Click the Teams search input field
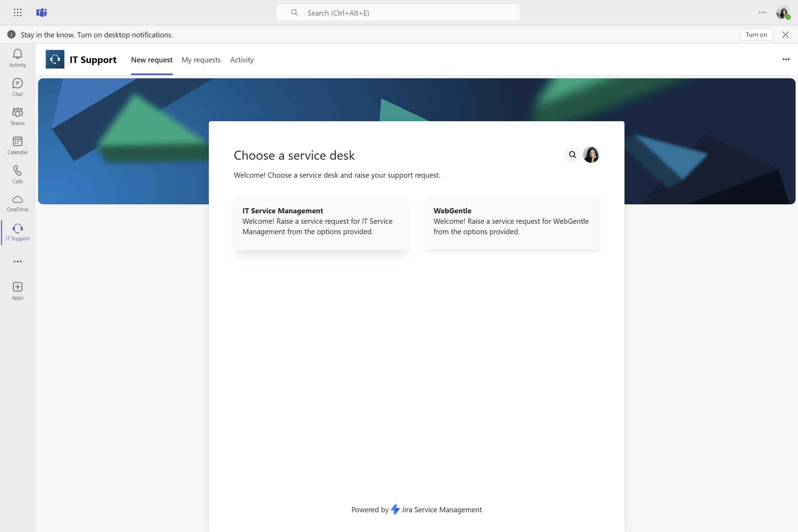Image resolution: width=798 pixels, height=532 pixels. 398,13
